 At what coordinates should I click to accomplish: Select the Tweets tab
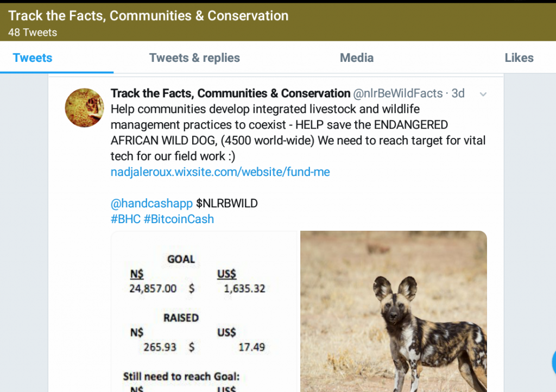(x=32, y=58)
